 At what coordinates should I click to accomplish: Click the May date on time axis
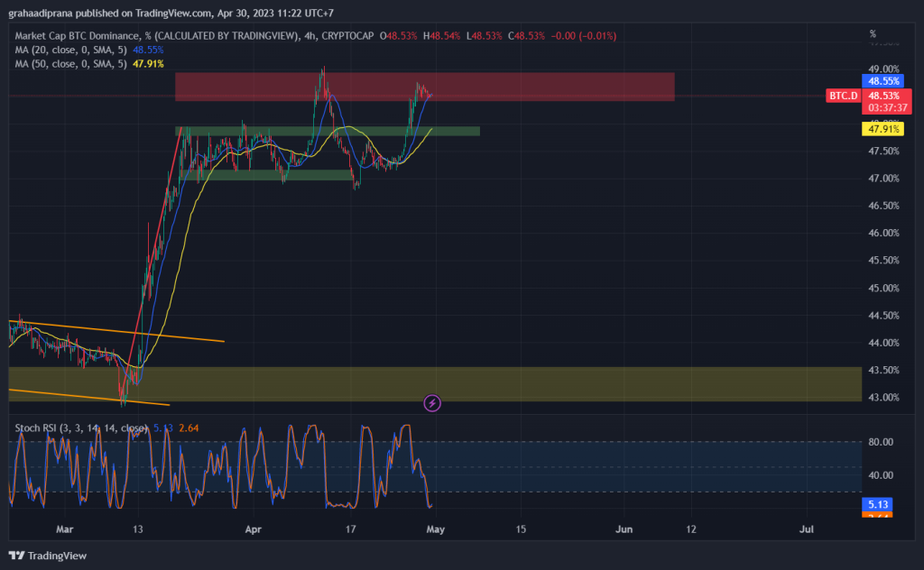click(436, 529)
